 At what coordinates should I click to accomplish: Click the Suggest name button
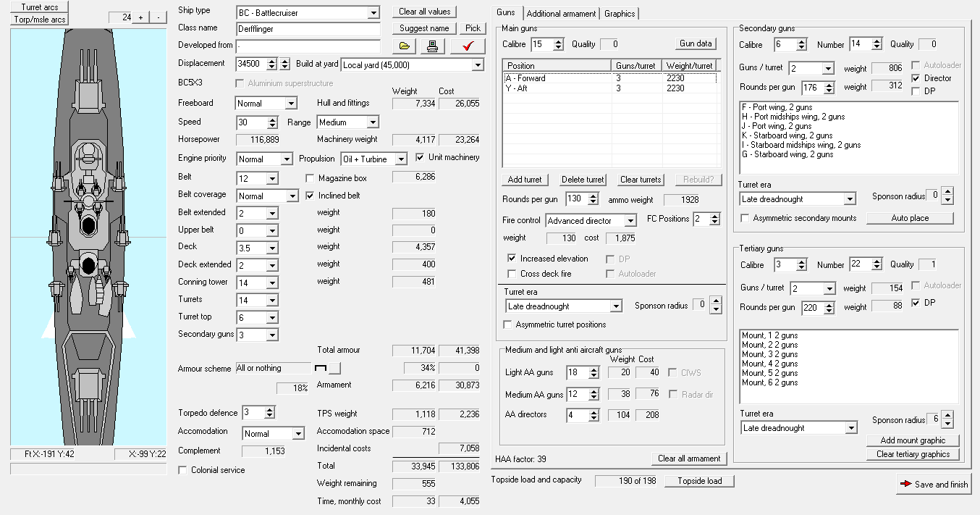tap(424, 28)
